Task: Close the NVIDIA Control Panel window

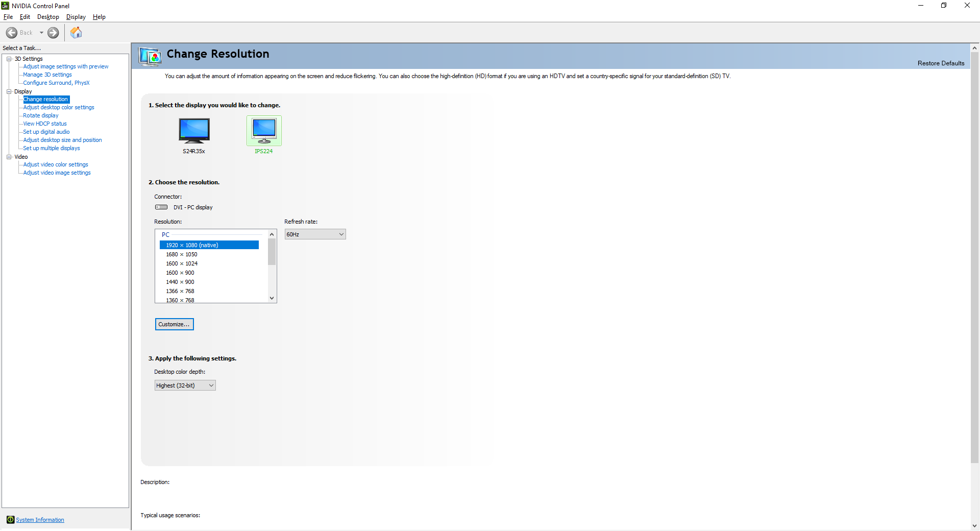Action: [x=967, y=6]
